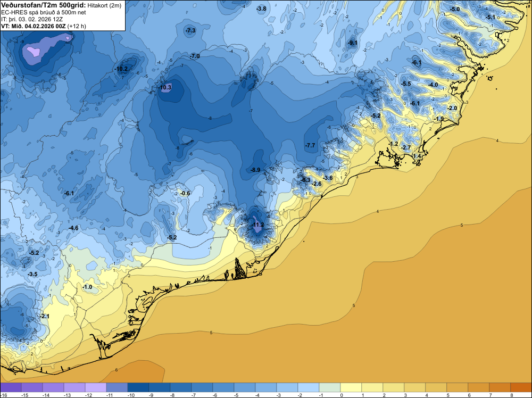Pick the dark blue swatch between -10 and -9
The image size is (532, 398).
[x=138, y=387]
